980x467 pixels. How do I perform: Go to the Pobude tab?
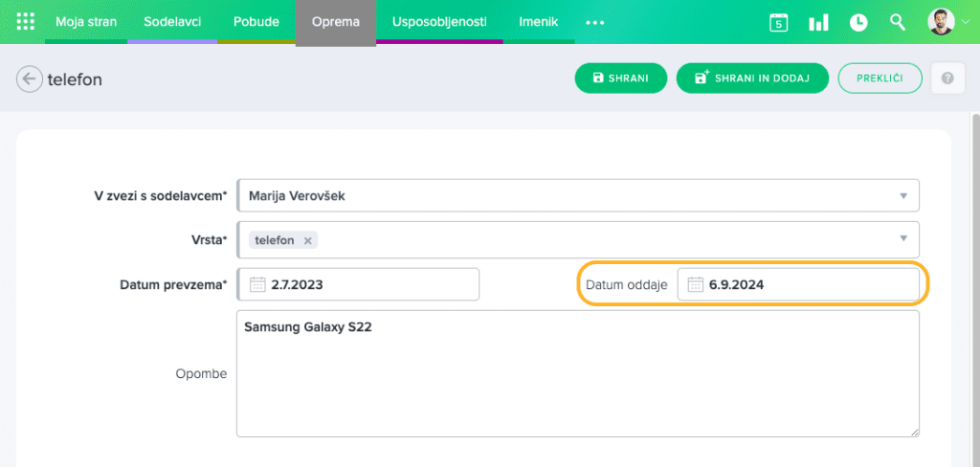click(x=256, y=21)
